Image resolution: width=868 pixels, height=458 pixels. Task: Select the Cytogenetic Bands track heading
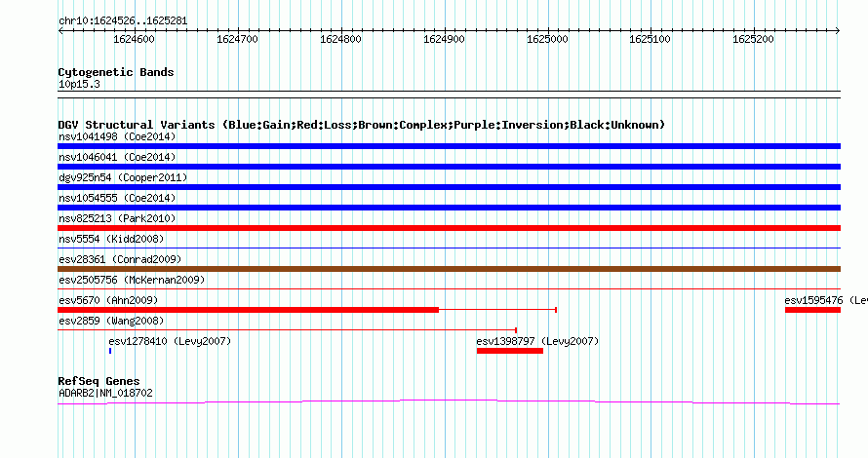pyautogui.click(x=116, y=72)
